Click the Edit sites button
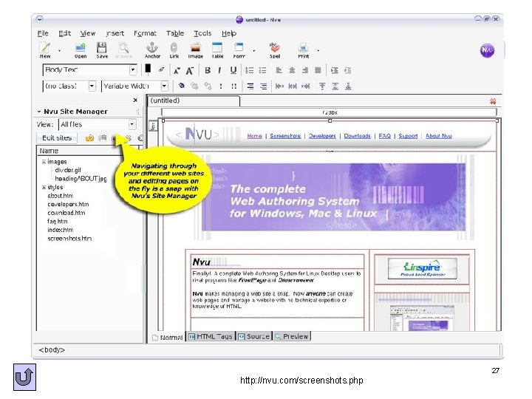Viewport: 532px width, 399px height. pyautogui.click(x=57, y=137)
